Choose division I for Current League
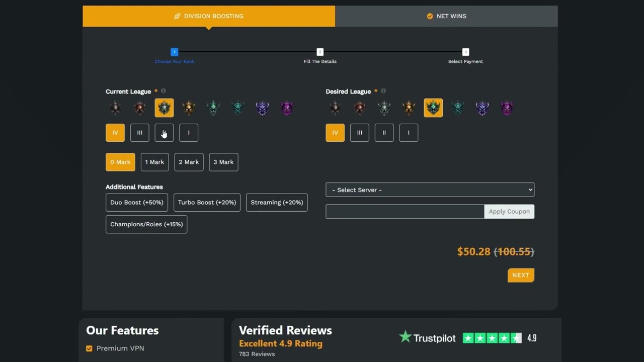 point(189,133)
